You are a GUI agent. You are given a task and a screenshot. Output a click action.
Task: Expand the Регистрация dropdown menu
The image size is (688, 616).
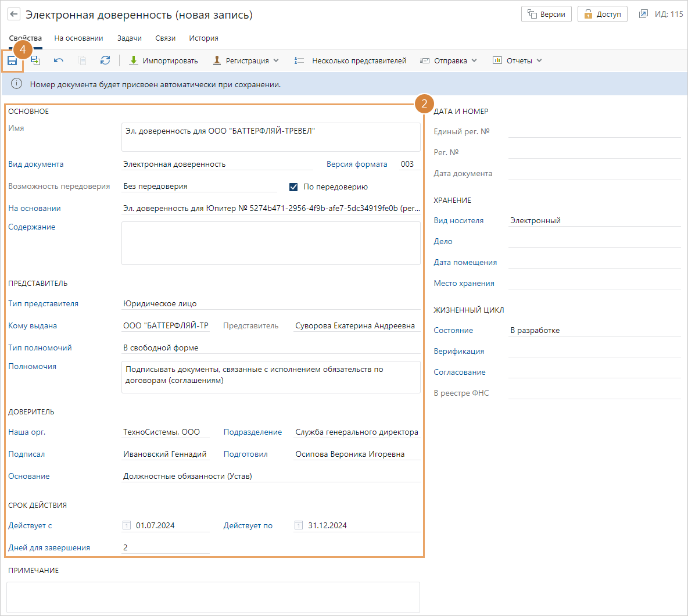coord(246,60)
